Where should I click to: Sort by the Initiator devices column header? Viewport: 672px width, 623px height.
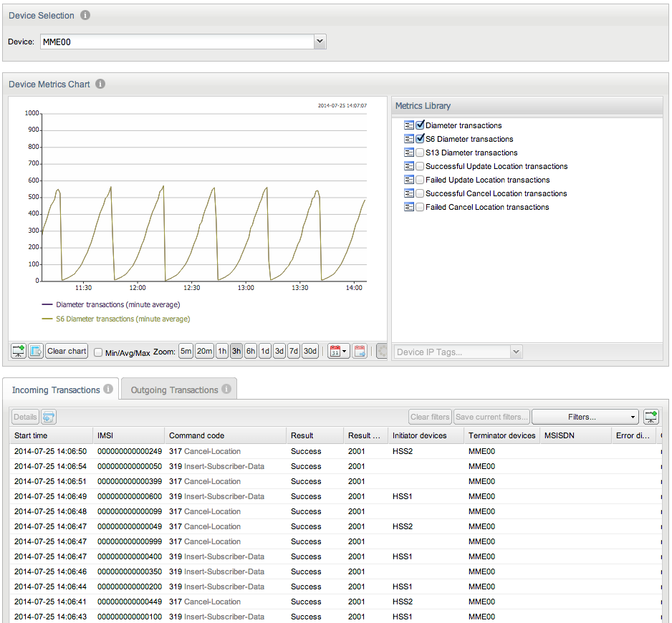point(426,435)
